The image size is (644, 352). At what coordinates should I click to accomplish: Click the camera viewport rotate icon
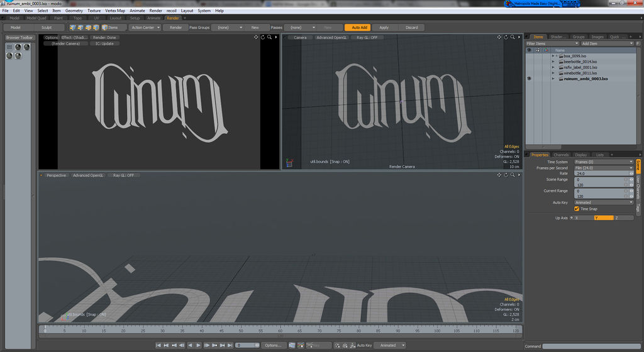tap(506, 37)
